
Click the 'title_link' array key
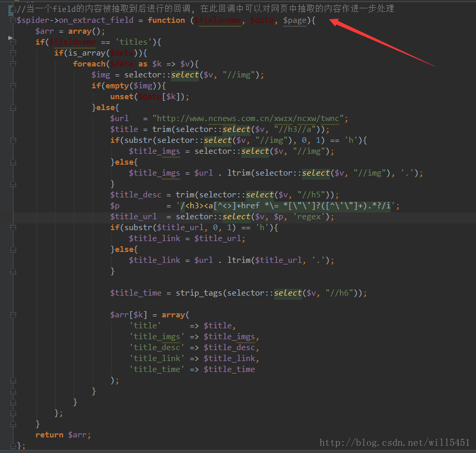pyautogui.click(x=156, y=358)
